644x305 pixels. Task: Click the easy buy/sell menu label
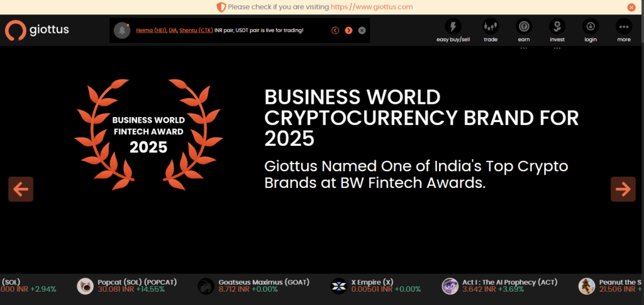(453, 40)
